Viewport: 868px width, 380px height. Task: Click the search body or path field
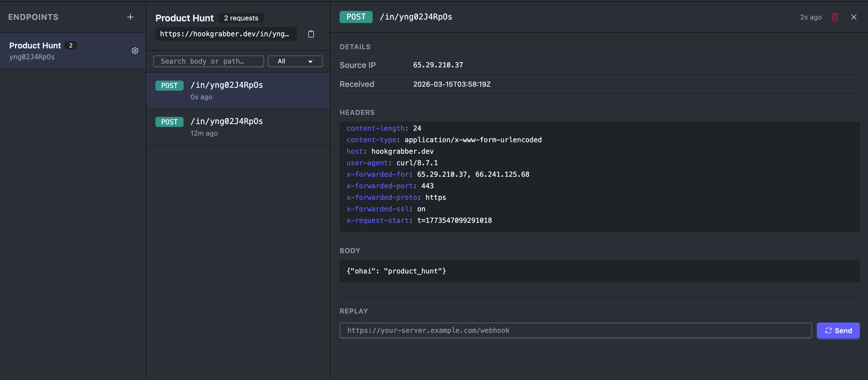tap(208, 61)
